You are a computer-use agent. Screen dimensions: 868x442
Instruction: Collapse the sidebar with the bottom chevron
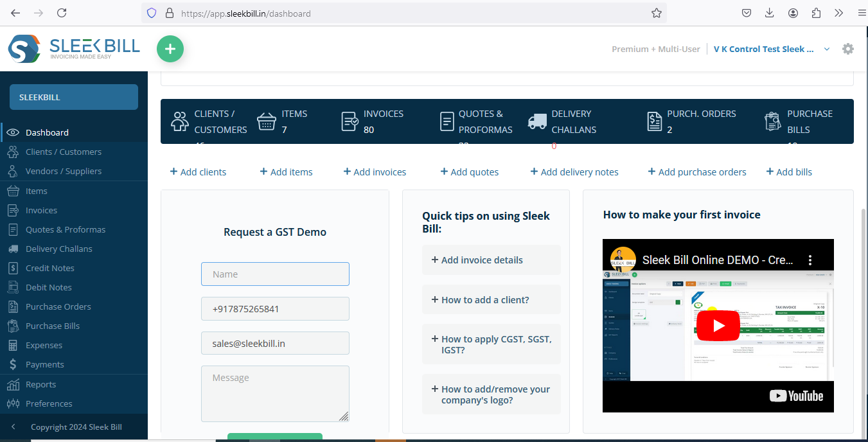pos(13,427)
